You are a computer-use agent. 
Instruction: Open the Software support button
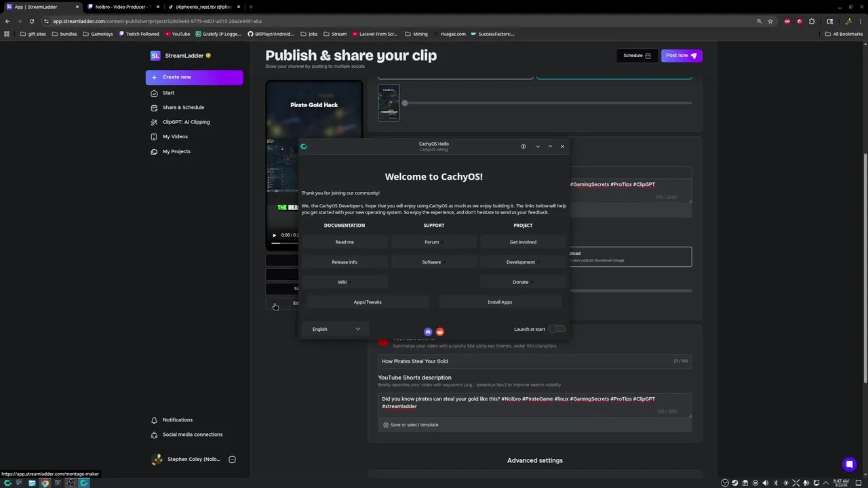click(x=433, y=262)
